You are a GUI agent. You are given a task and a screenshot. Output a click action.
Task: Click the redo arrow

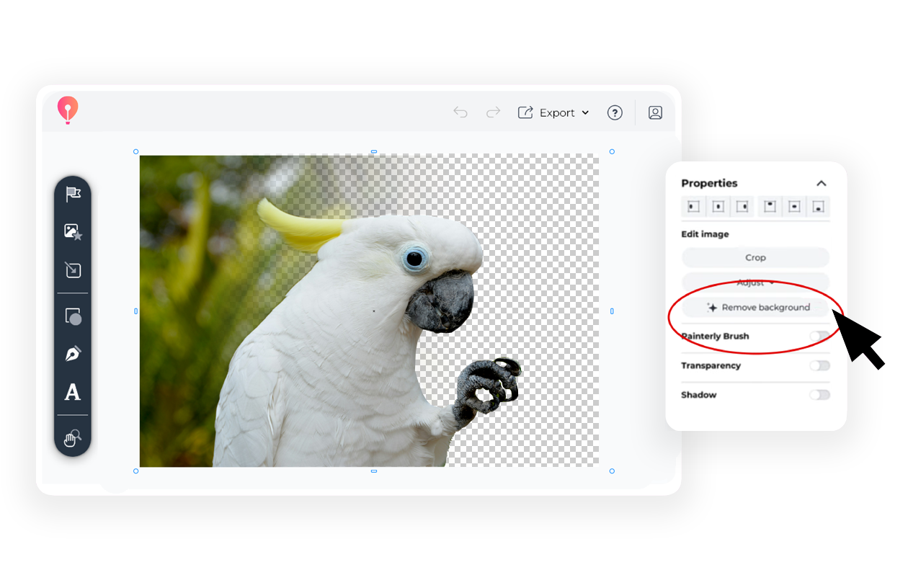point(494,112)
